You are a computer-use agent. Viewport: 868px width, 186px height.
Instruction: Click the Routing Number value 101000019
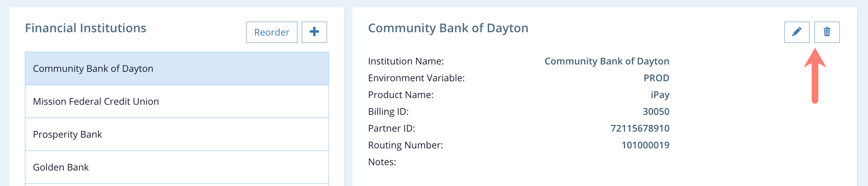[x=645, y=145]
